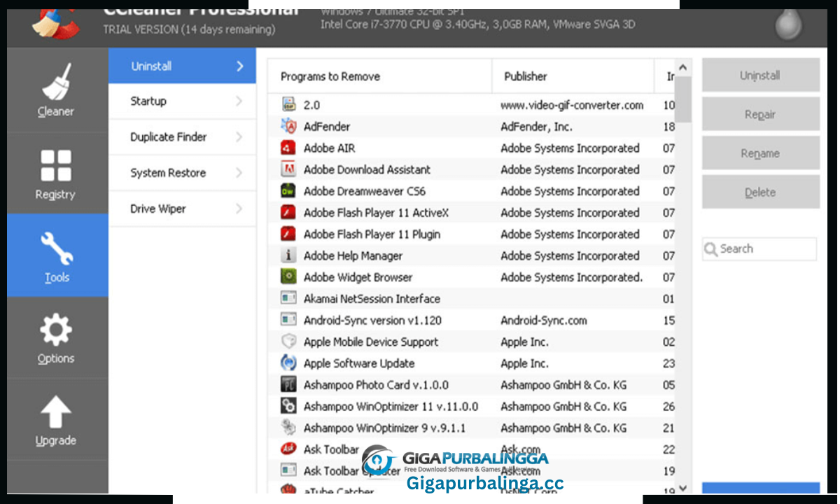Select the Adobe AIR row text
The width and height of the screenshot is (840, 504).
(329, 148)
